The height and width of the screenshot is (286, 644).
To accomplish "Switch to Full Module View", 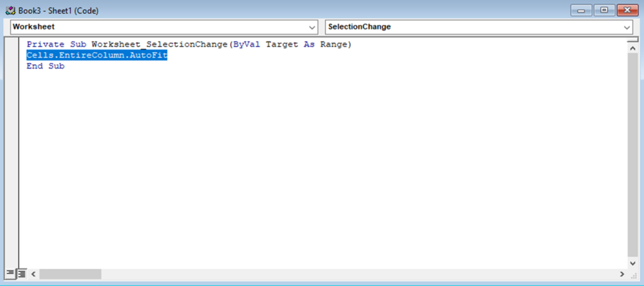I will click(x=21, y=274).
